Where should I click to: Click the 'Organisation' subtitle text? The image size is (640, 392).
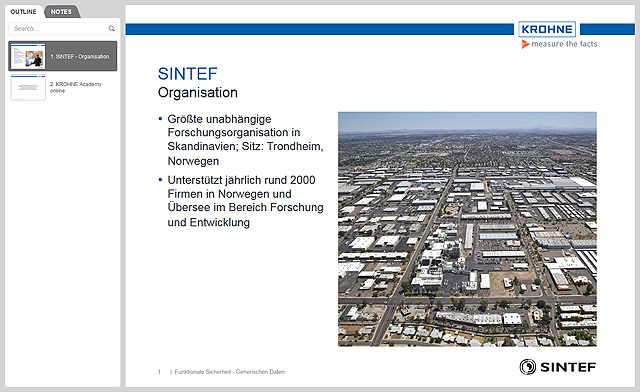[x=198, y=93]
